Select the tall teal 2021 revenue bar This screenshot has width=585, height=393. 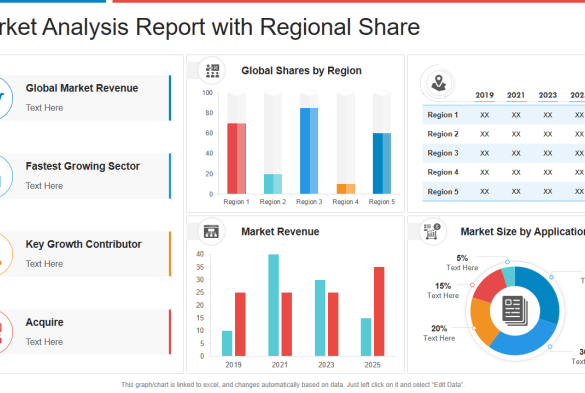273,305
